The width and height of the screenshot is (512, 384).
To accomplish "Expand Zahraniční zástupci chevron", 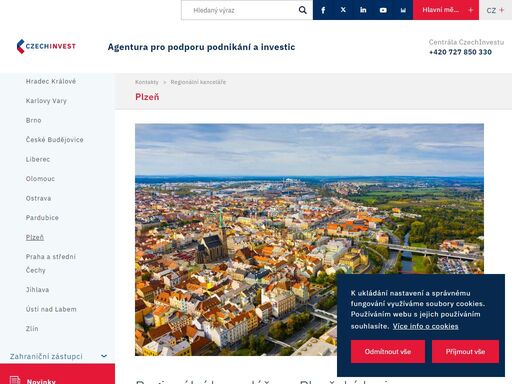I will click(x=104, y=356).
